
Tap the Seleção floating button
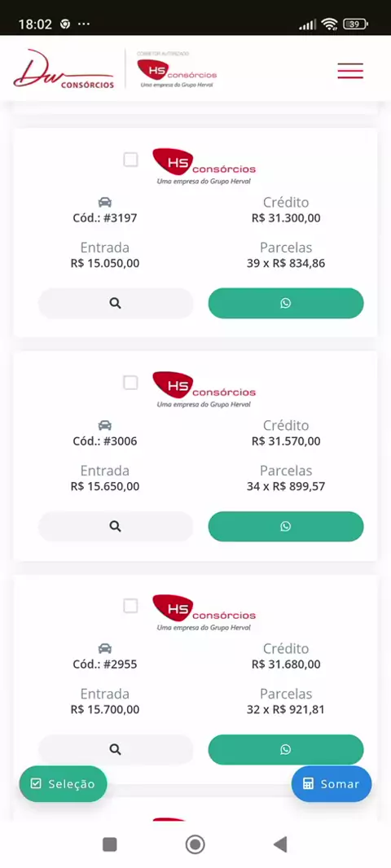click(x=64, y=784)
